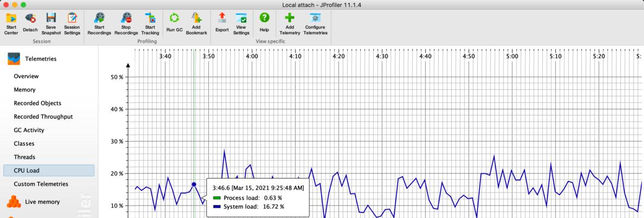Screen dimensions: 644x218
Task: Show the Classes telemetry
Action: pyautogui.click(x=24, y=143)
